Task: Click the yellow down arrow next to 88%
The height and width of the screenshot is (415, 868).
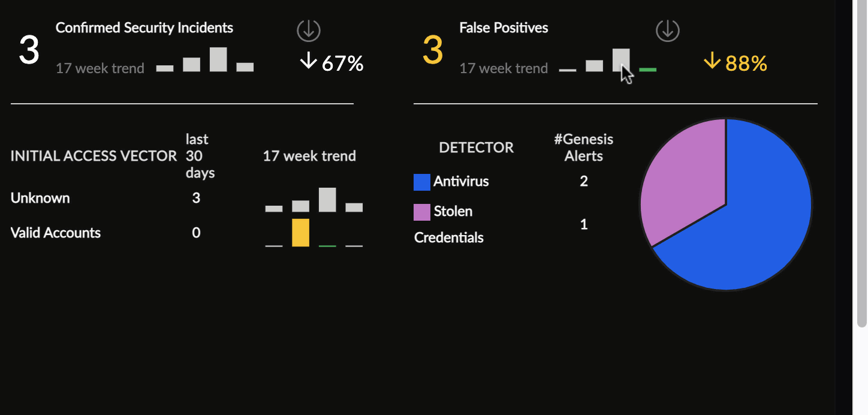Action: (712, 61)
